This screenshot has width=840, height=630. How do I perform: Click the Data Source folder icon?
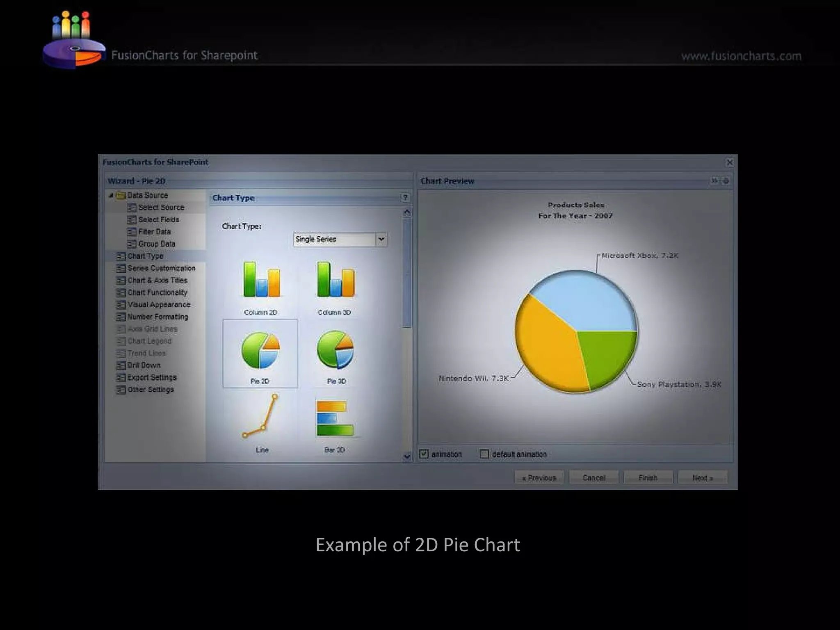point(121,196)
